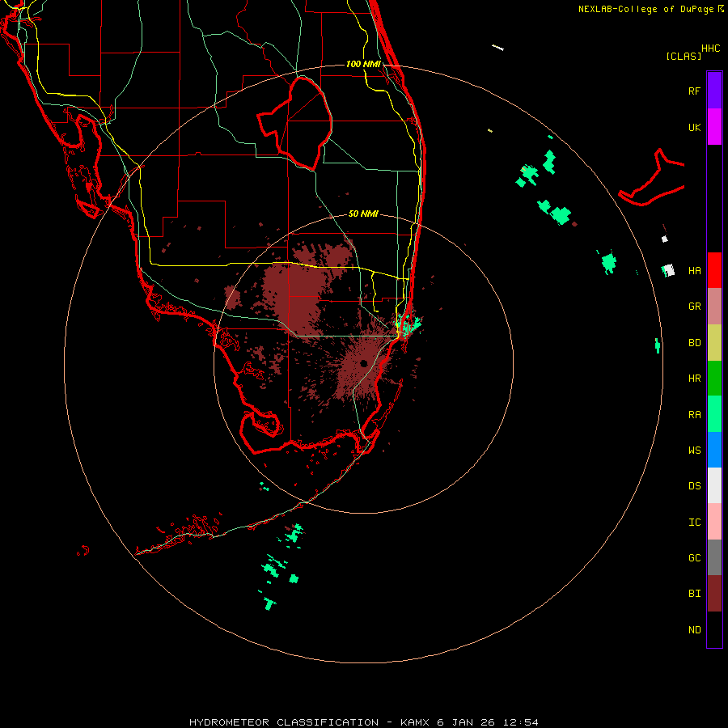Screen dimensions: 728x728
Task: Click the "RA" legend label
Action: (x=694, y=415)
